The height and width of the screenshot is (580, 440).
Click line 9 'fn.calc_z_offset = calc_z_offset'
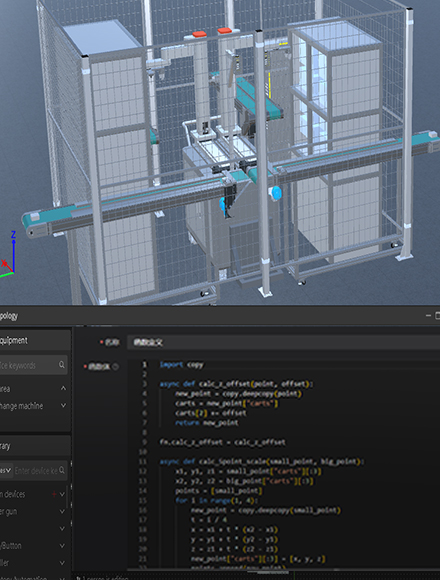tap(222, 442)
